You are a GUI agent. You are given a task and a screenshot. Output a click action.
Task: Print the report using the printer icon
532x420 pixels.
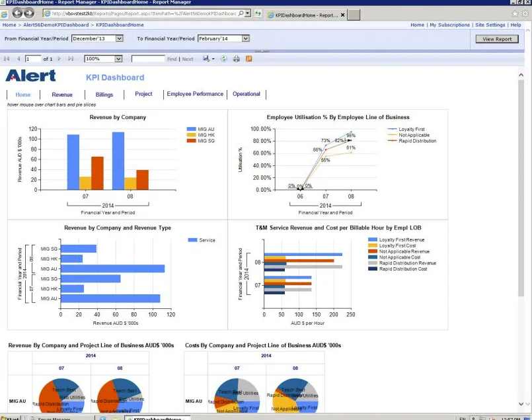pyautogui.click(x=237, y=59)
